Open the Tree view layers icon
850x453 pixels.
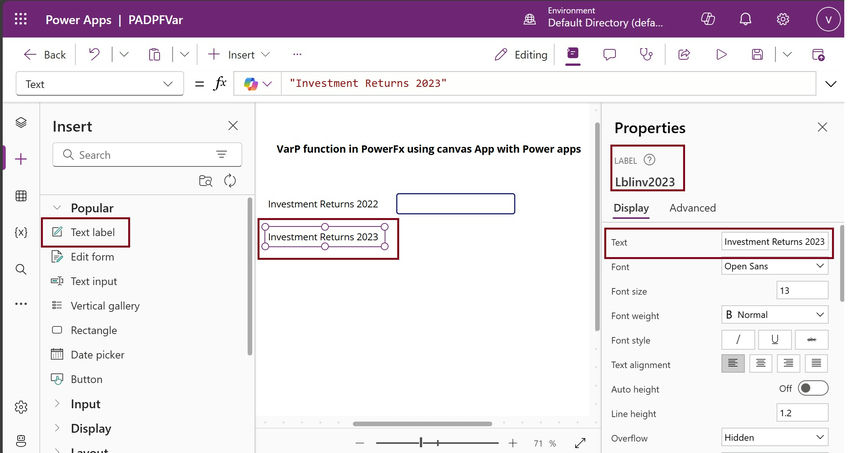[x=21, y=122]
